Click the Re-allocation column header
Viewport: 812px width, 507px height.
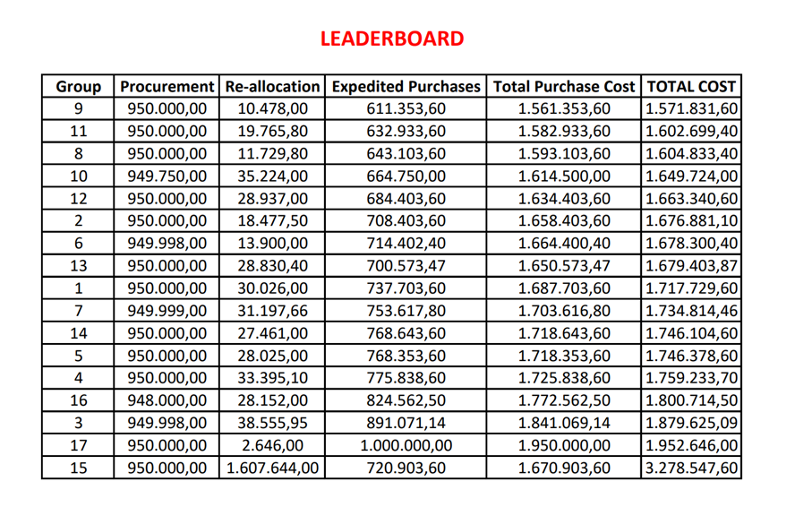(x=272, y=86)
